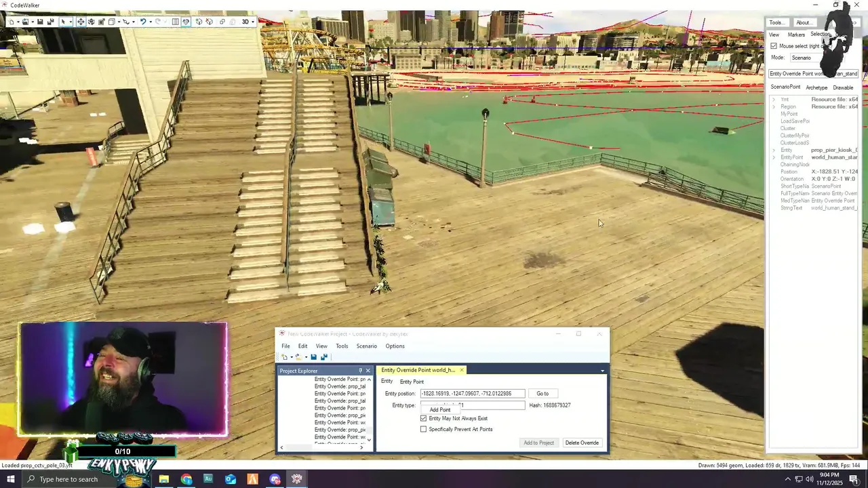Open the File menu in project window
868x488 pixels.
pos(285,346)
